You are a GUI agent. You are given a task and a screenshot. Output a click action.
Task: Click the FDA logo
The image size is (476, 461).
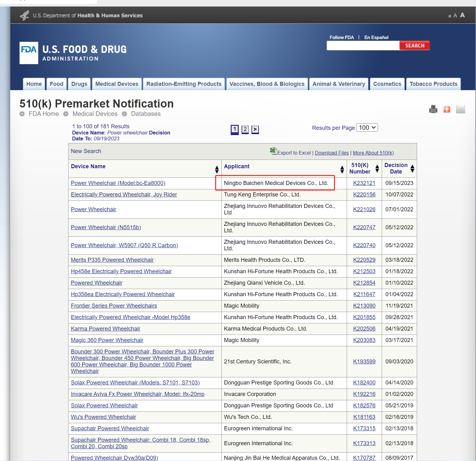point(29,53)
